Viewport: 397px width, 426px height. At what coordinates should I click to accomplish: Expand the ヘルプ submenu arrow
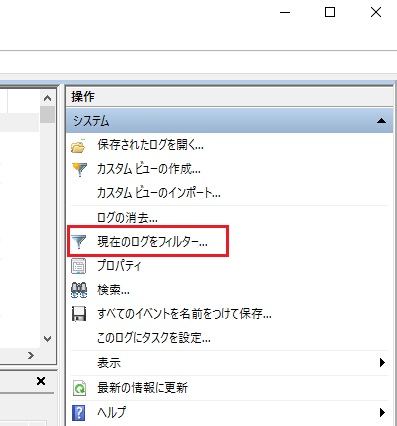click(x=382, y=413)
